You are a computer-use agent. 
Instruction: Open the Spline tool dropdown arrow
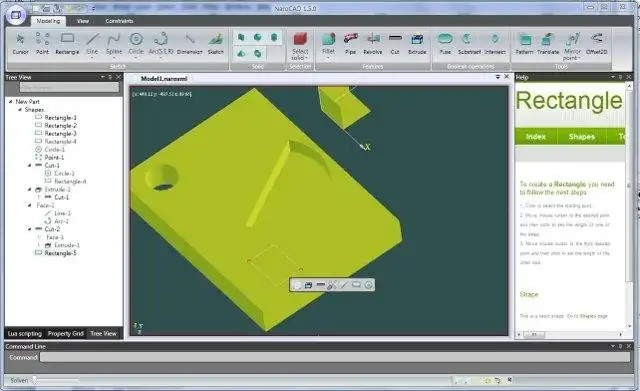pyautogui.click(x=114, y=58)
